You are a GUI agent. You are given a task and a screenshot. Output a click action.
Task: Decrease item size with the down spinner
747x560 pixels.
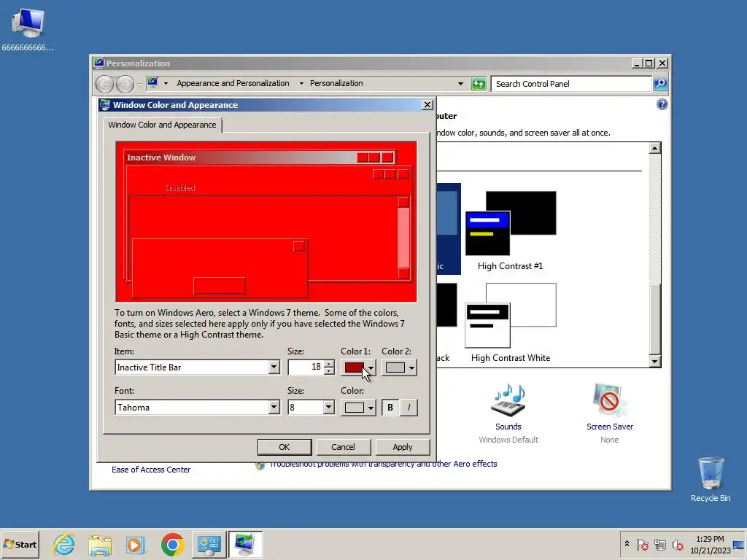click(x=329, y=371)
